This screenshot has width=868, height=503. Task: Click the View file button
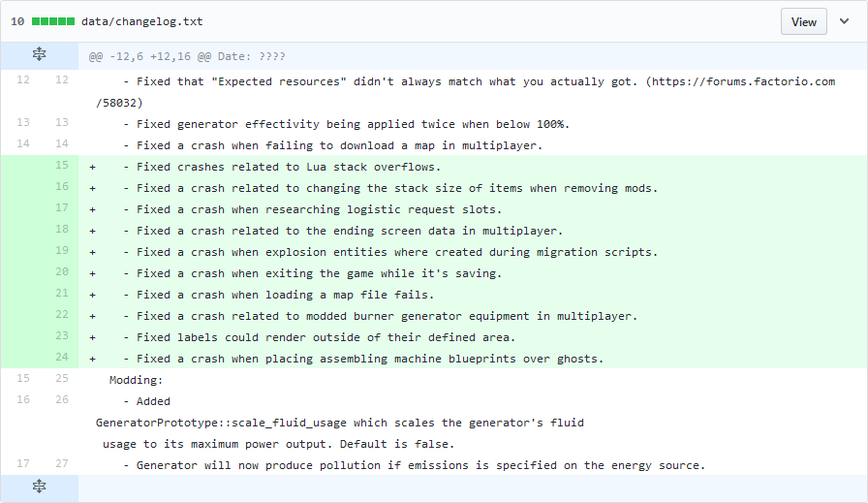[803, 21]
